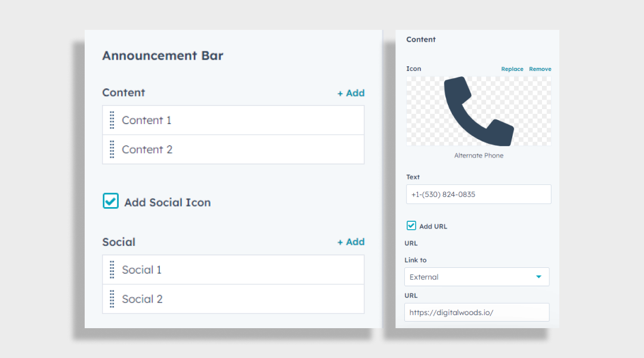Open the Link to External dropdown
The width and height of the screenshot is (644, 358).
click(476, 277)
